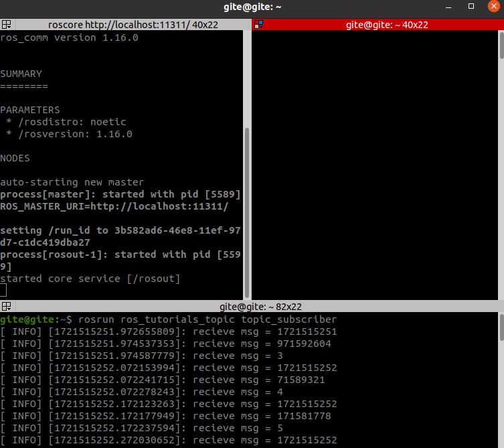Click the 'process[master]: started with pid [5589]' line
Viewport: 504px width, 448px height.
click(x=120, y=194)
